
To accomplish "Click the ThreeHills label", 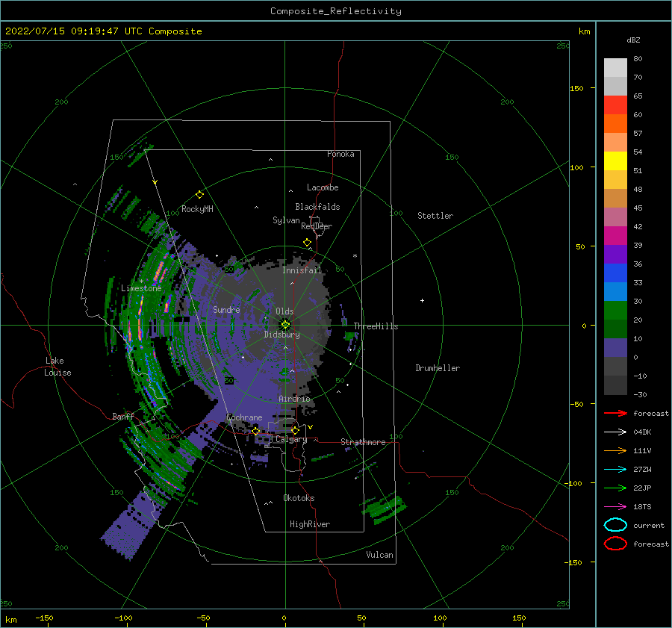I will [376, 326].
